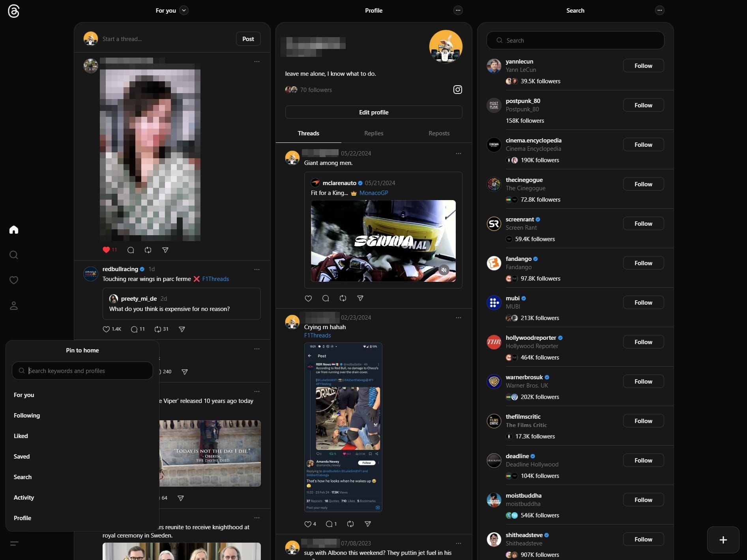Unlike the post with the red heart icon
The width and height of the screenshot is (747, 560).
107,250
